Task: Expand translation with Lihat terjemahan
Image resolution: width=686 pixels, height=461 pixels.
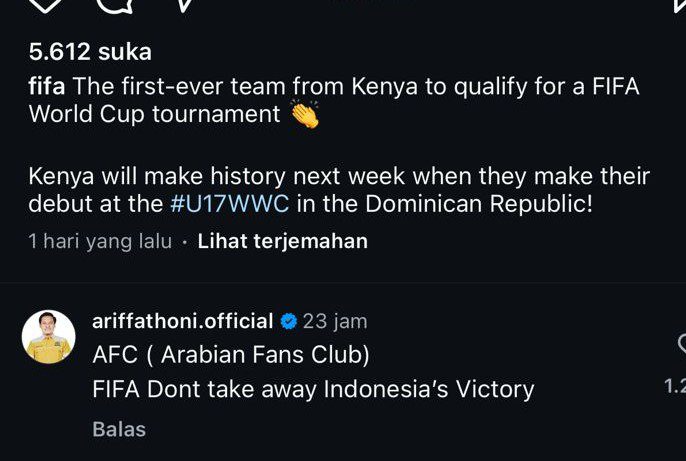Action: point(282,241)
